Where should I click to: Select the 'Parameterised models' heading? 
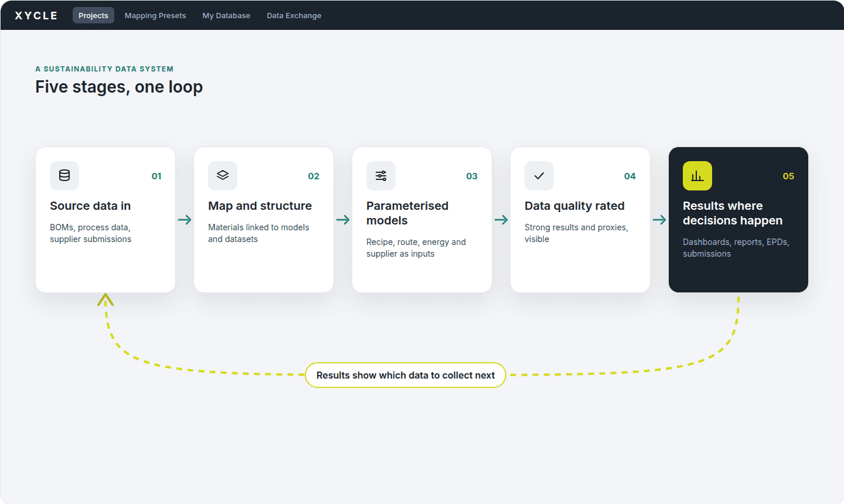[407, 213]
